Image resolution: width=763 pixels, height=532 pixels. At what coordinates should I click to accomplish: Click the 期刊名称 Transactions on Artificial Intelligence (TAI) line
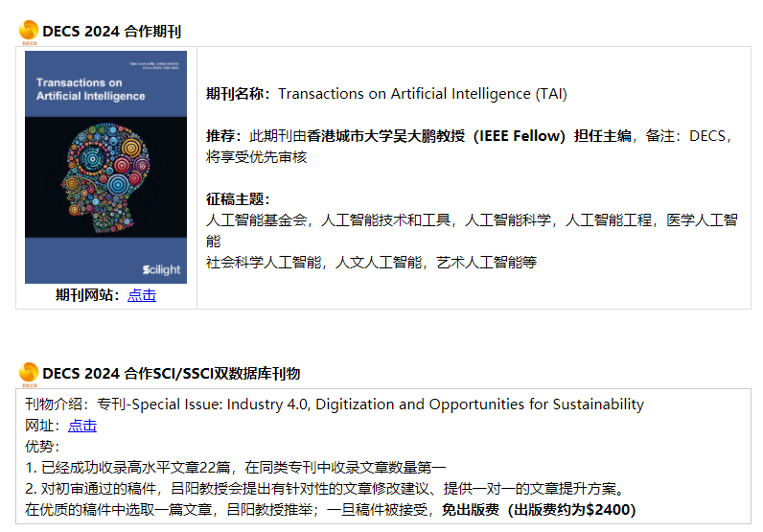point(386,94)
